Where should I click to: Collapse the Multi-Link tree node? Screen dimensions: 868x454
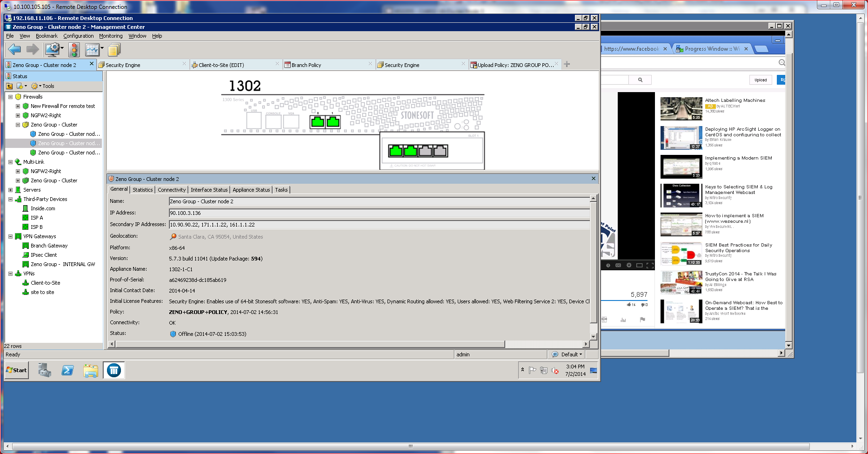click(x=10, y=162)
